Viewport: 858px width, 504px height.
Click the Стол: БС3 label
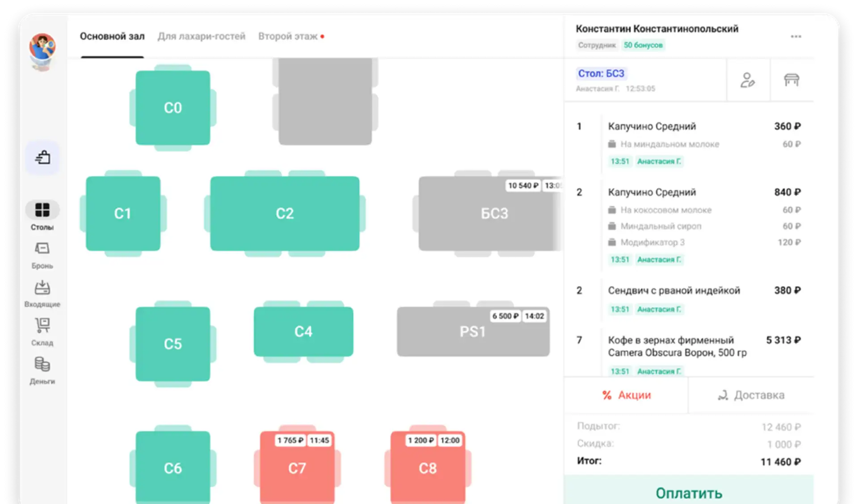click(x=601, y=73)
